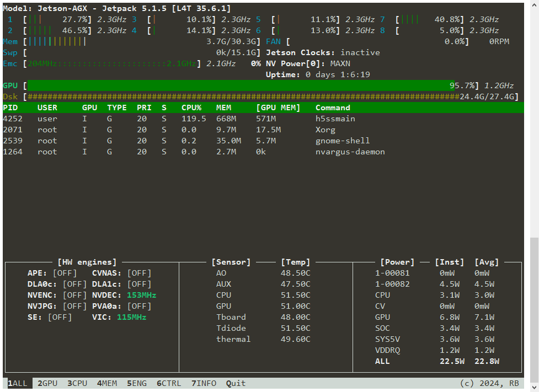Show the 7INFO tab

204,383
